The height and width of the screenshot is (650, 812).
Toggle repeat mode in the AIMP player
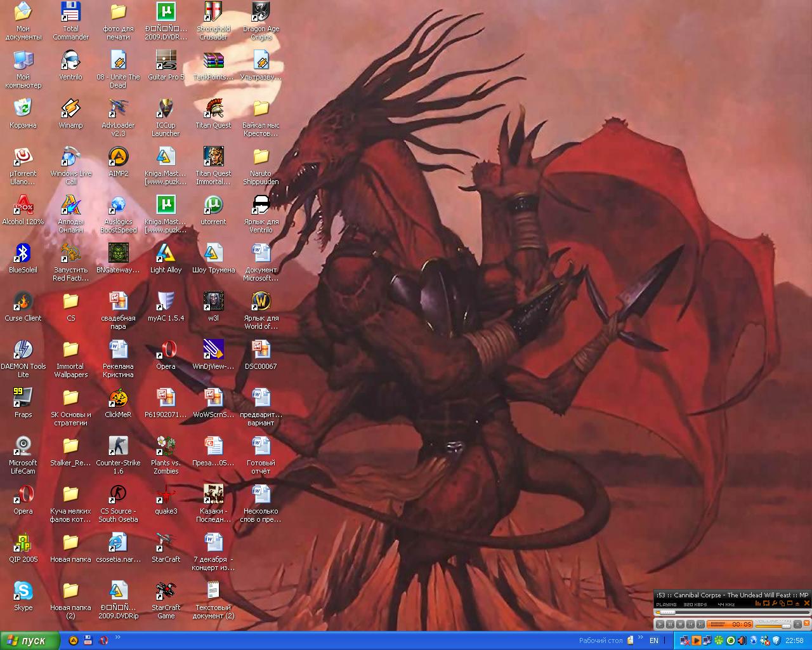tap(766, 603)
